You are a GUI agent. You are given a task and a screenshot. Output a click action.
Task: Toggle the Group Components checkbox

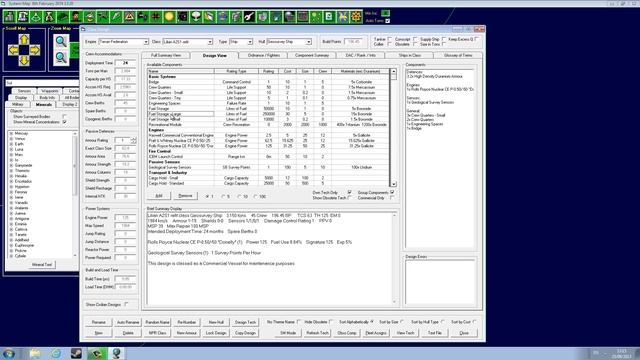(392, 192)
